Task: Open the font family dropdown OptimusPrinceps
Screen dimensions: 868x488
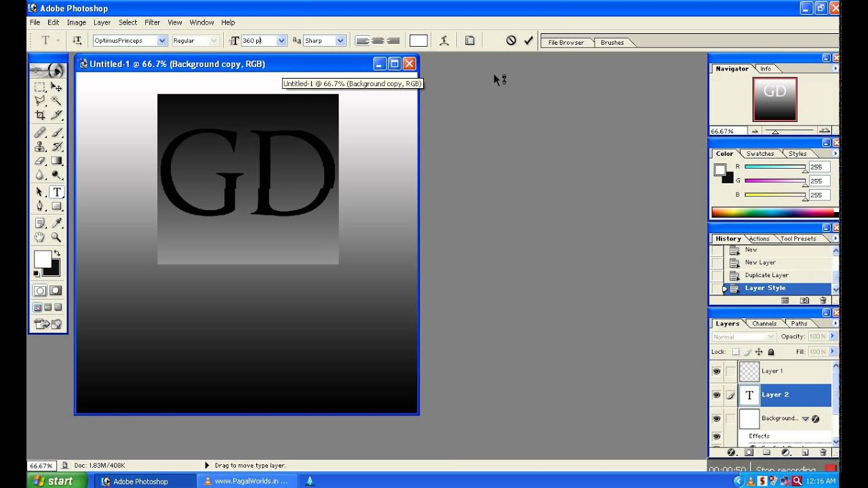Action: [x=162, y=41]
